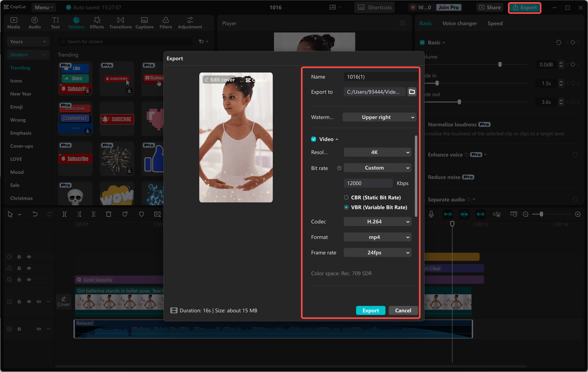The height and width of the screenshot is (372, 588).
Task: Click the timeline zoom-in magnifier icon
Action: pos(578,214)
